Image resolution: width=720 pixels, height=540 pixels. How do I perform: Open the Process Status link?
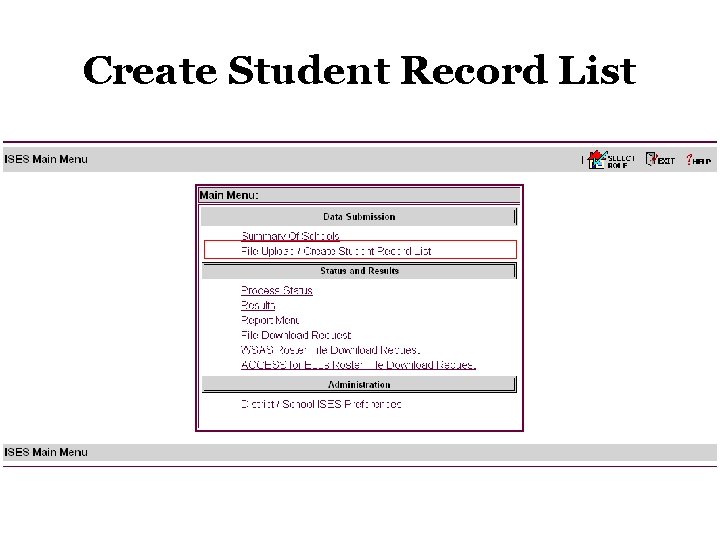[277, 290]
